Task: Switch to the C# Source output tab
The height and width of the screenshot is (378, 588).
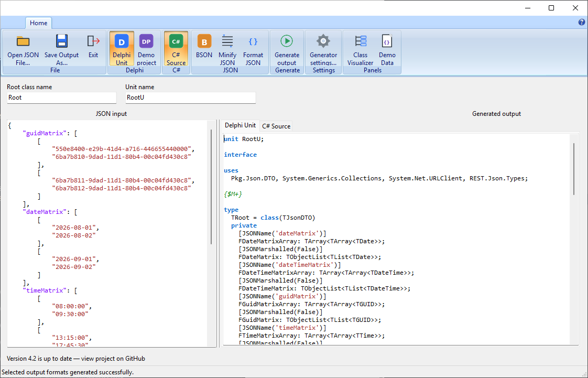Action: pyautogui.click(x=276, y=126)
